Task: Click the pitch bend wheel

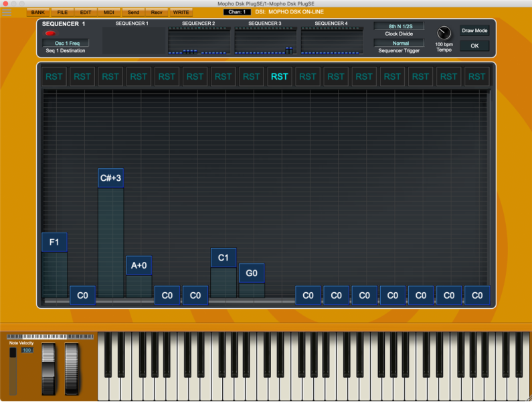Action: click(x=50, y=368)
